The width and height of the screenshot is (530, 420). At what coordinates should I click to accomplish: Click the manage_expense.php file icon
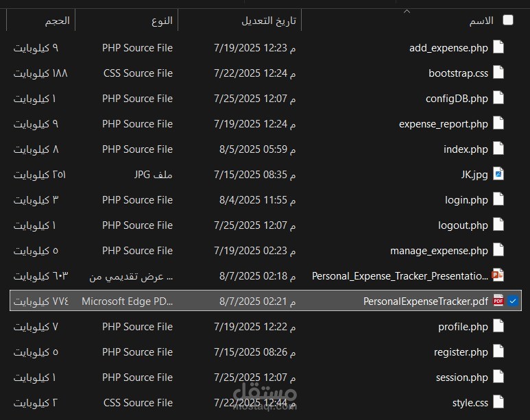coord(498,249)
